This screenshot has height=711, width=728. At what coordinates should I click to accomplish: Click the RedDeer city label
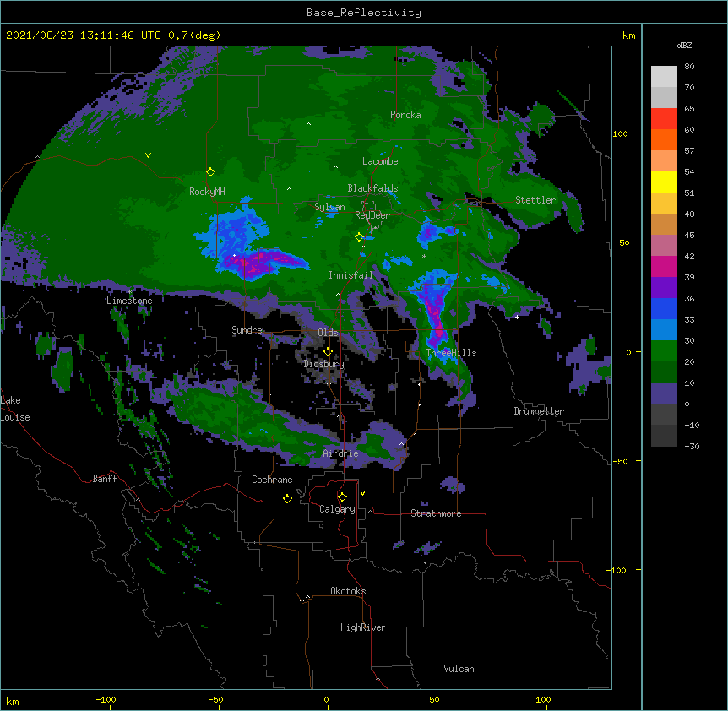tap(372, 214)
